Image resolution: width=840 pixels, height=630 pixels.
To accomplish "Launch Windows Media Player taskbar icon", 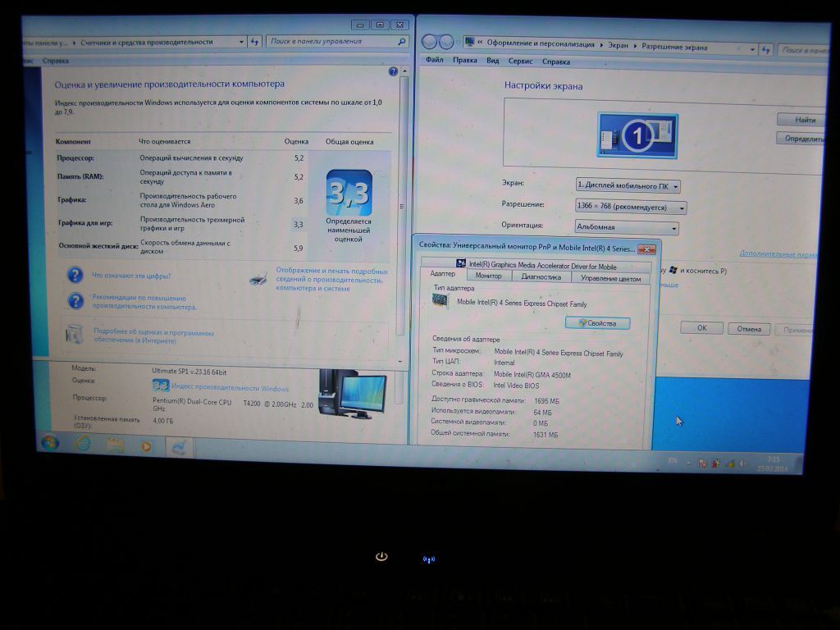I will [146, 446].
